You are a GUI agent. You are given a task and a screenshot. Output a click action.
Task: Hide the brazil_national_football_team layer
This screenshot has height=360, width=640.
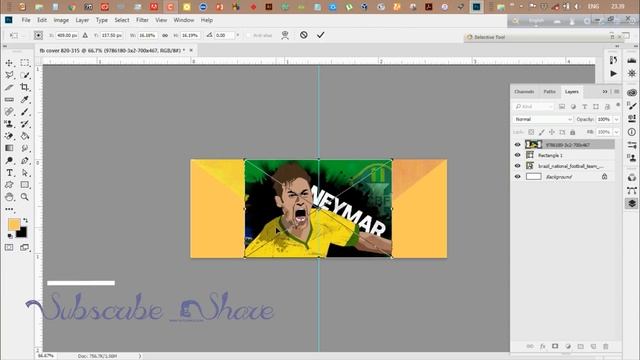[518, 166]
